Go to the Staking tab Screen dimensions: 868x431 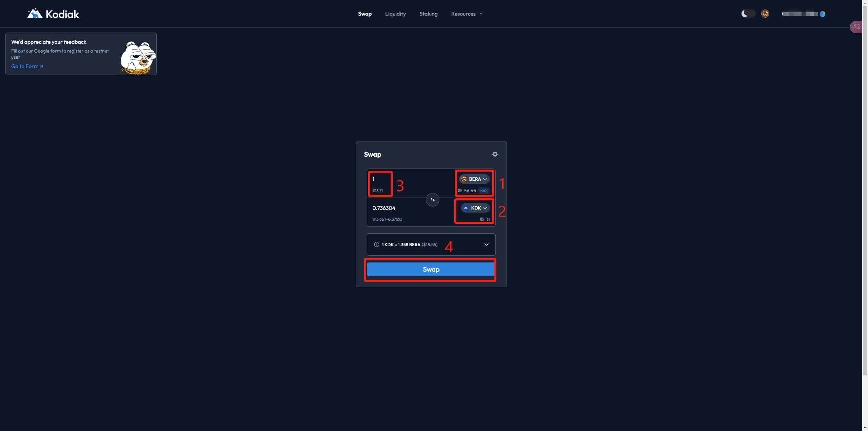point(428,14)
